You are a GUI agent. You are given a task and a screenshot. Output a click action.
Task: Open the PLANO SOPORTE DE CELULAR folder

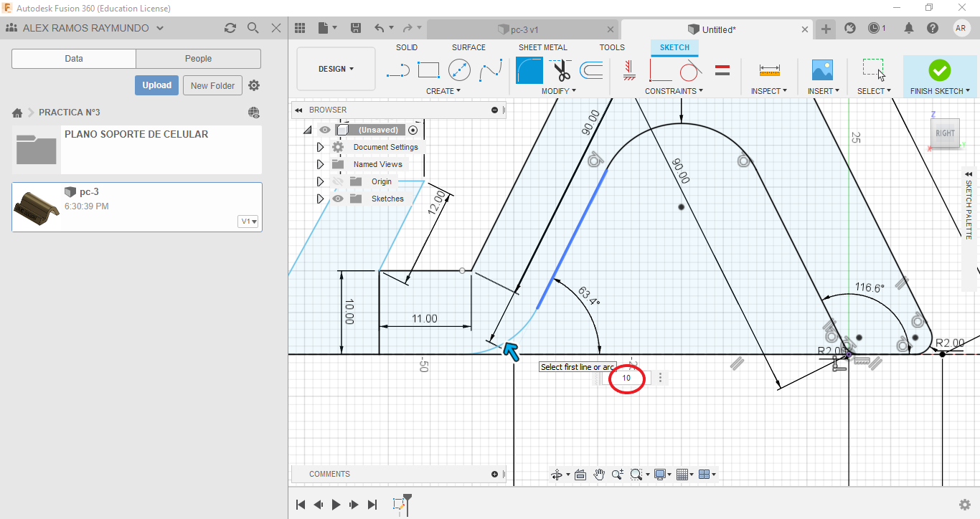click(136, 150)
